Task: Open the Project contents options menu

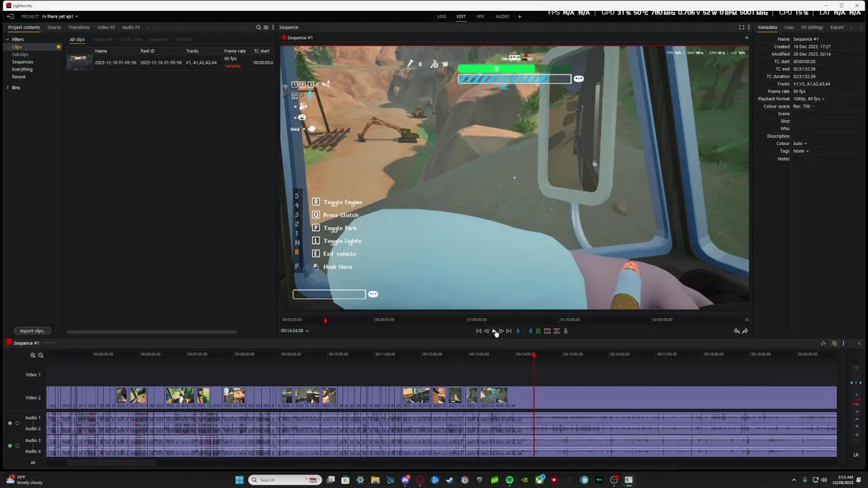Action: point(273,27)
